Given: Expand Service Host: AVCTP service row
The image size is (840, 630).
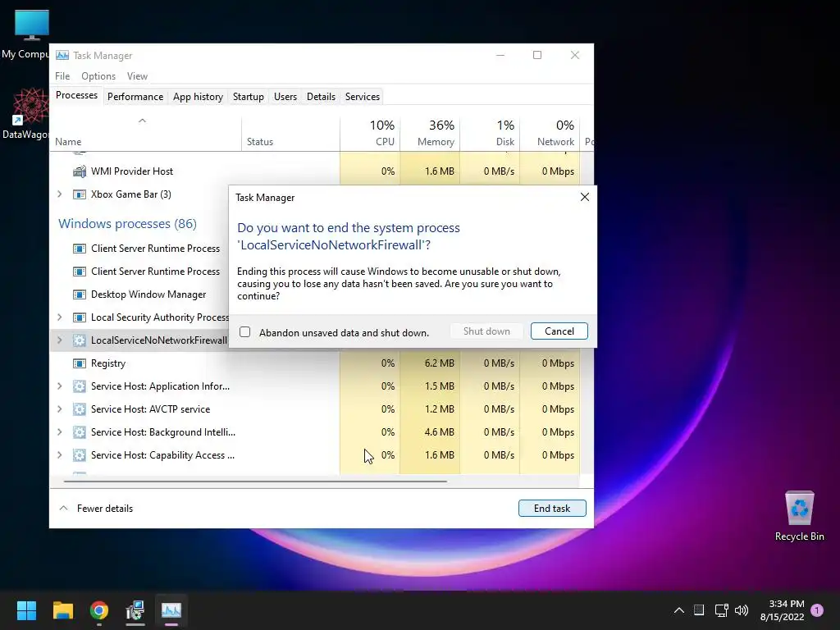Looking at the screenshot, I should 59,409.
